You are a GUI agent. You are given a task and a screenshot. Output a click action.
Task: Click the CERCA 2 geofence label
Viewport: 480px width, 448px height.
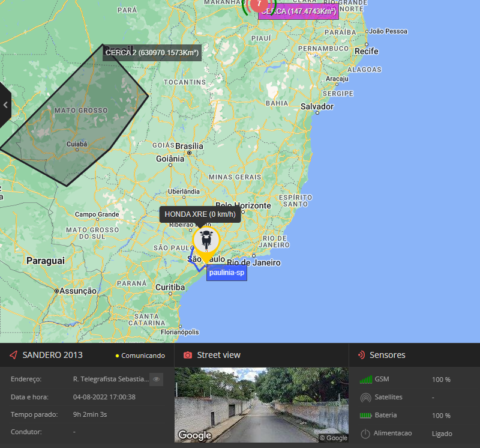(x=151, y=53)
